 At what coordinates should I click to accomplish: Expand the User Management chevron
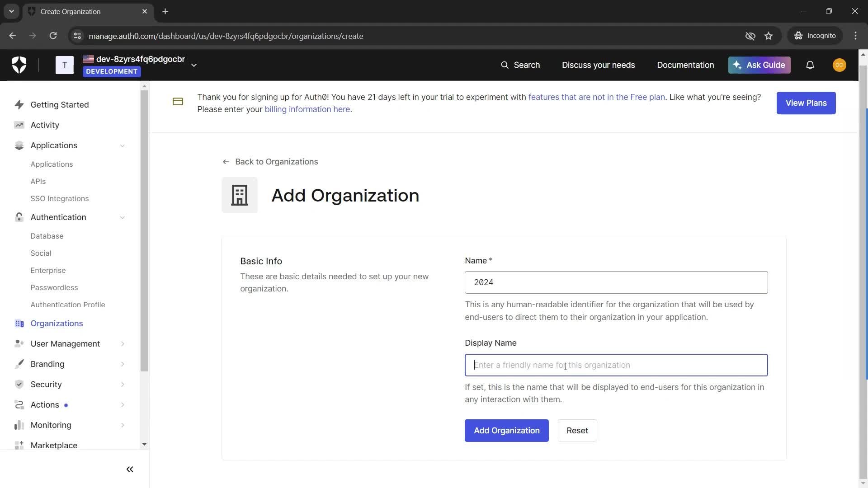coord(123,344)
